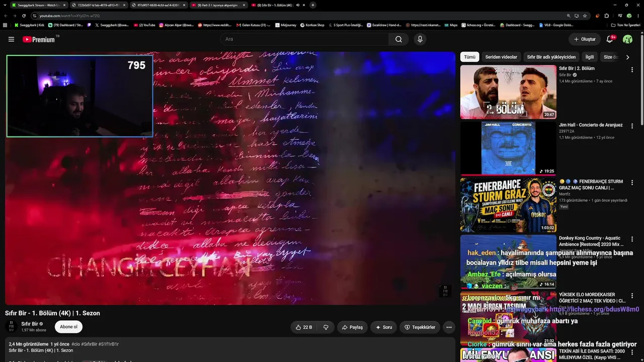Screen dimensions: 644x362
Task: Open Tüm Yer İşaretleri bookmarks folder
Action: pos(625,25)
